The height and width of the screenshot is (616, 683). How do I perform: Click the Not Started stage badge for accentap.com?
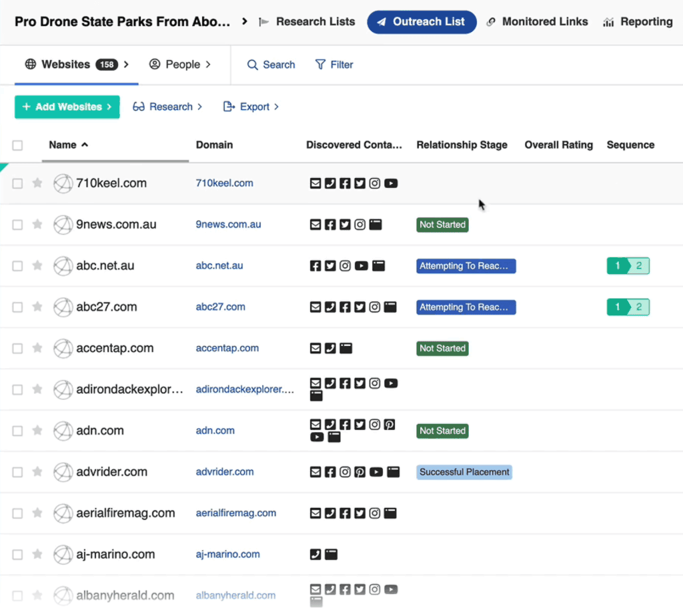[442, 348]
